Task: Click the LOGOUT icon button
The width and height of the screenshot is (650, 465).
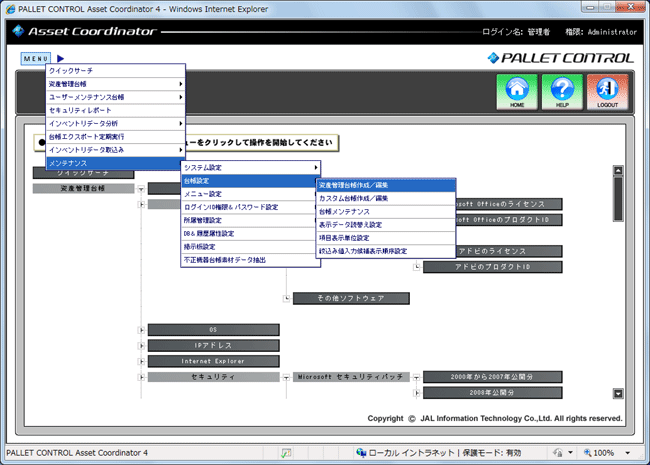Action: pos(607,92)
